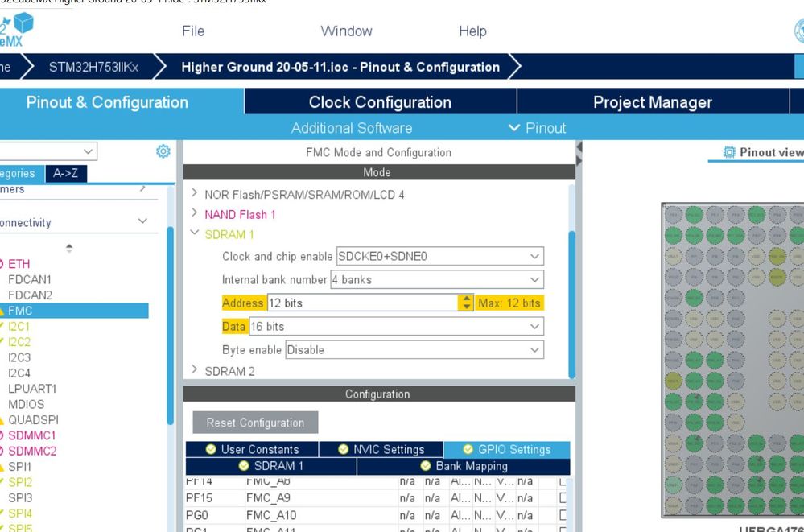Screen dimensions: 804x532
Task: Select SDMMC1 in the peripheral list
Action: [x=32, y=435]
